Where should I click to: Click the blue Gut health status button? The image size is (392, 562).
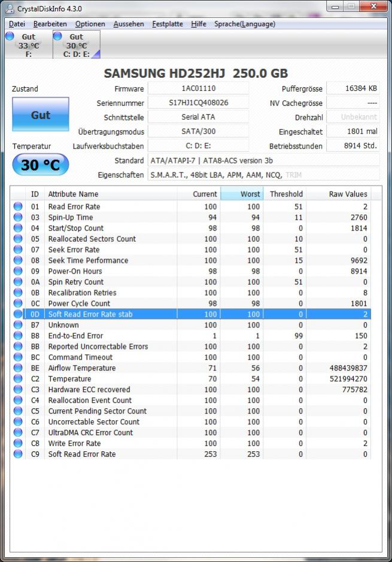click(41, 114)
